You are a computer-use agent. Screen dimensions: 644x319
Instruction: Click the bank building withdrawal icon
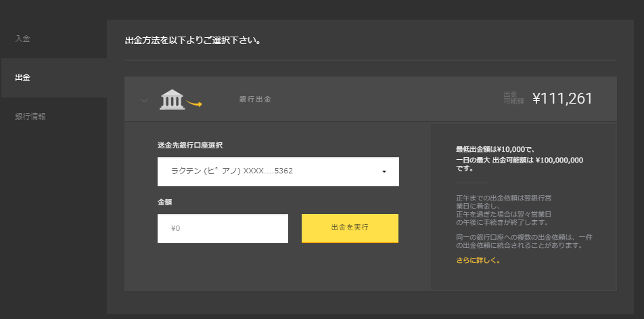pyautogui.click(x=181, y=100)
